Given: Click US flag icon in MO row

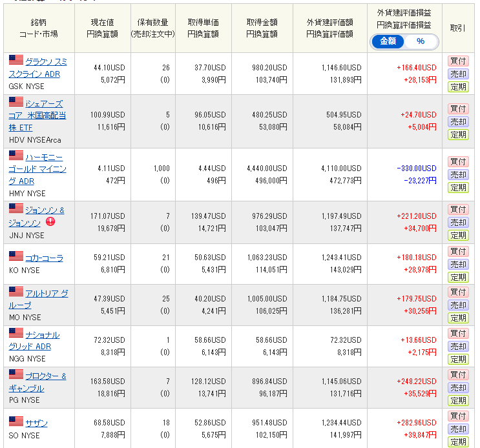Looking at the screenshot, I should click(x=16, y=292).
